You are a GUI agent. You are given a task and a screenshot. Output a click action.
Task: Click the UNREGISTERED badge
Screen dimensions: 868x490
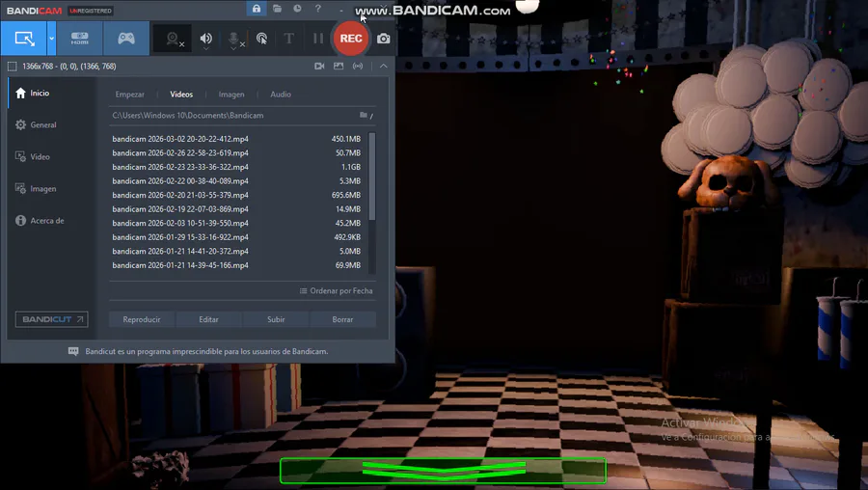pyautogui.click(x=91, y=11)
